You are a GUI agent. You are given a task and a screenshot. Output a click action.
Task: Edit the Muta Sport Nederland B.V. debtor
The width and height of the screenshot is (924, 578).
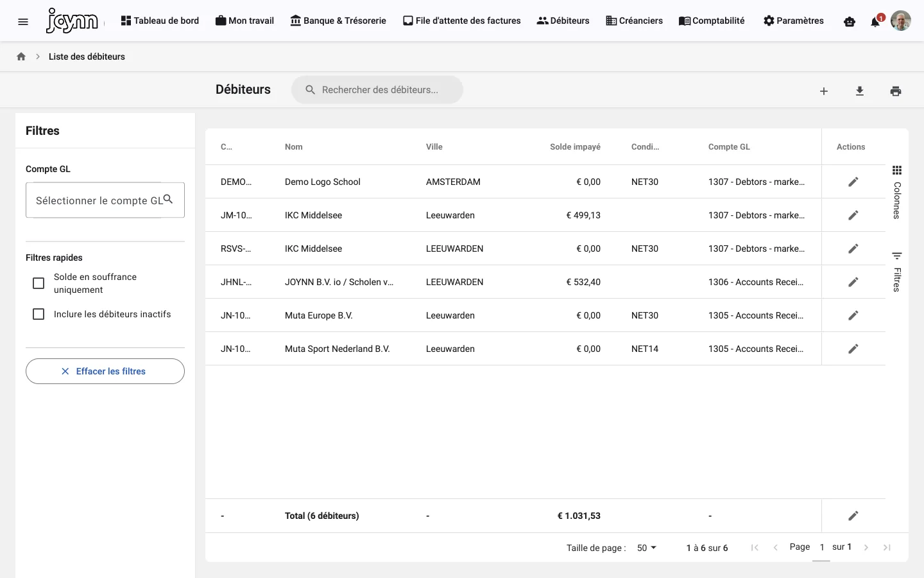[853, 349]
